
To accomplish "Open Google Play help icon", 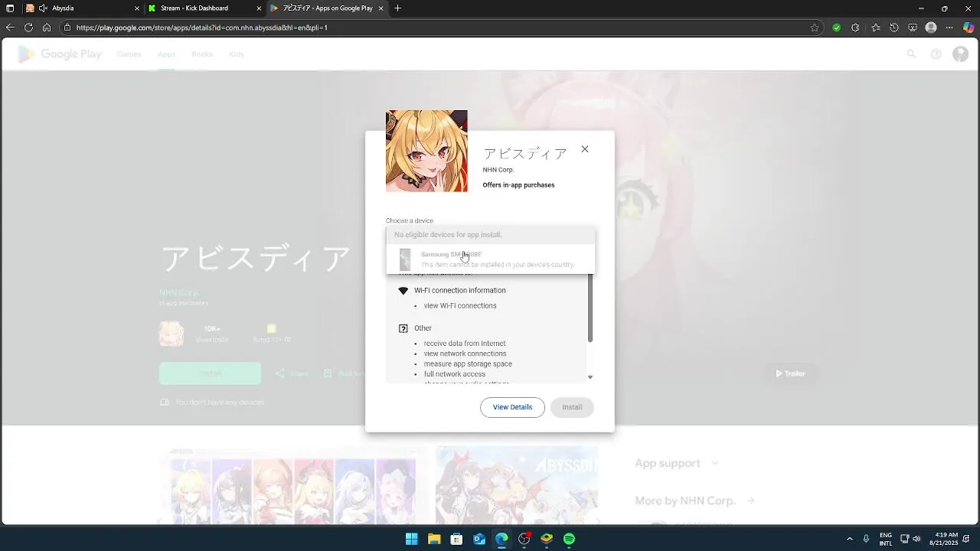I will point(936,54).
